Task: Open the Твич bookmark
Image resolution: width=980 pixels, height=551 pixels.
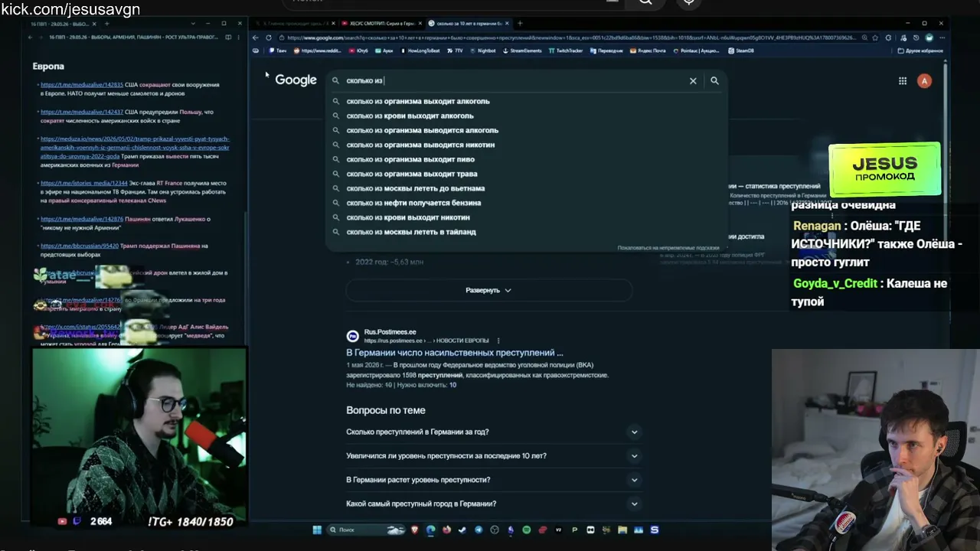Action: tap(277, 51)
